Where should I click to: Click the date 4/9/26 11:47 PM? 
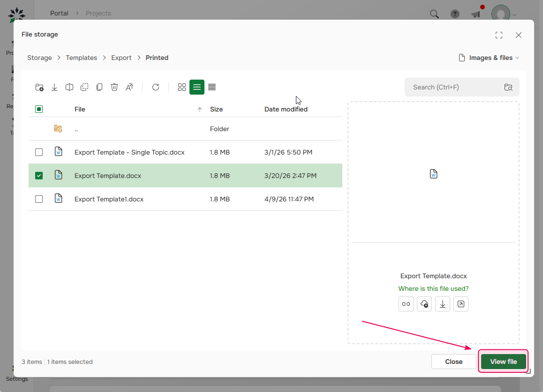(x=289, y=200)
